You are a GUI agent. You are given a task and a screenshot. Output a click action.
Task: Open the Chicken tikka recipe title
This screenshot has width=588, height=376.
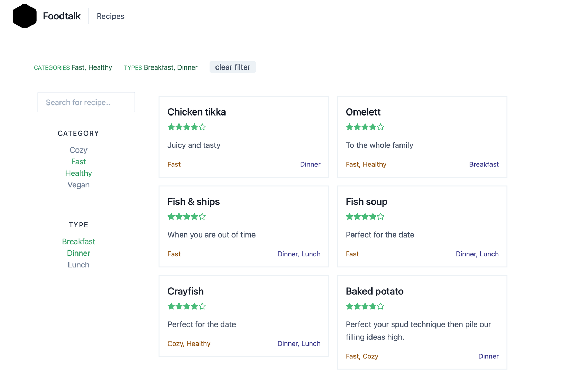coord(196,112)
